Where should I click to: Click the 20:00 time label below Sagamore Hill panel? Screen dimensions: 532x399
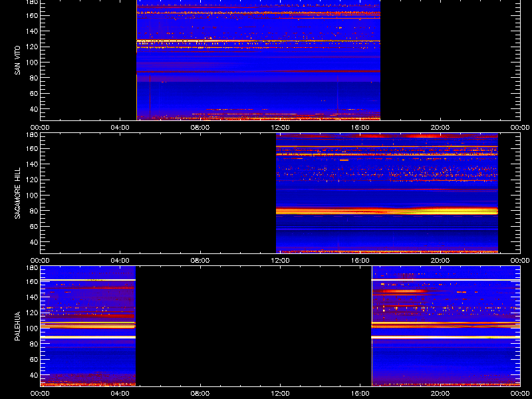point(440,261)
